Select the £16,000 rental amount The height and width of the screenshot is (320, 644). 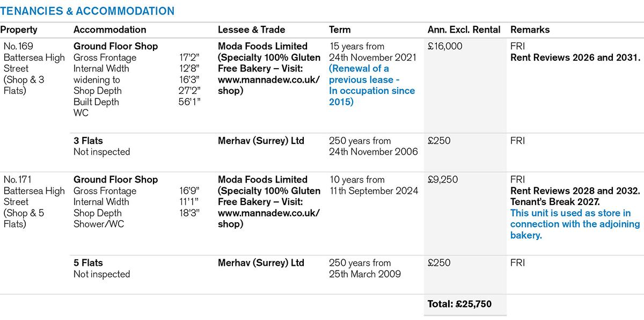coord(445,46)
